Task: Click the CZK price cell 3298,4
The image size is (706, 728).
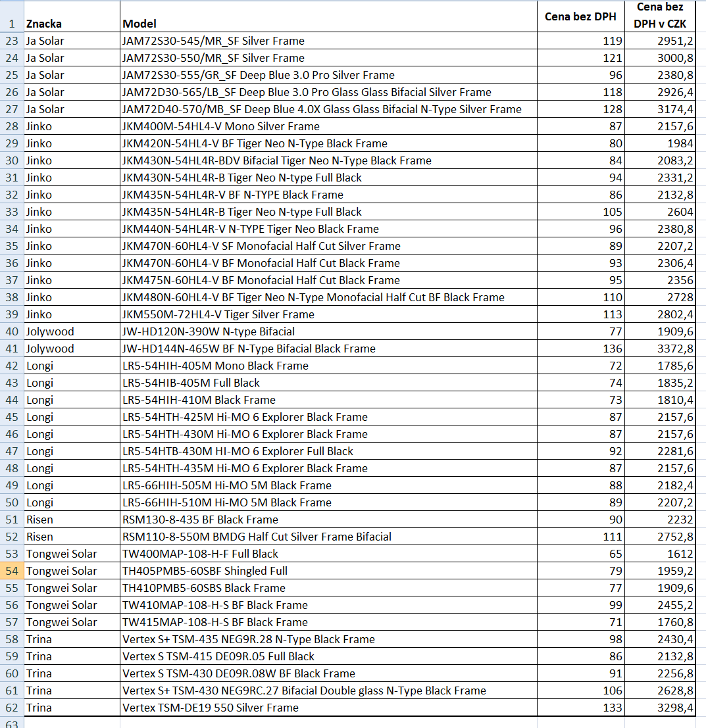Action: [x=659, y=708]
